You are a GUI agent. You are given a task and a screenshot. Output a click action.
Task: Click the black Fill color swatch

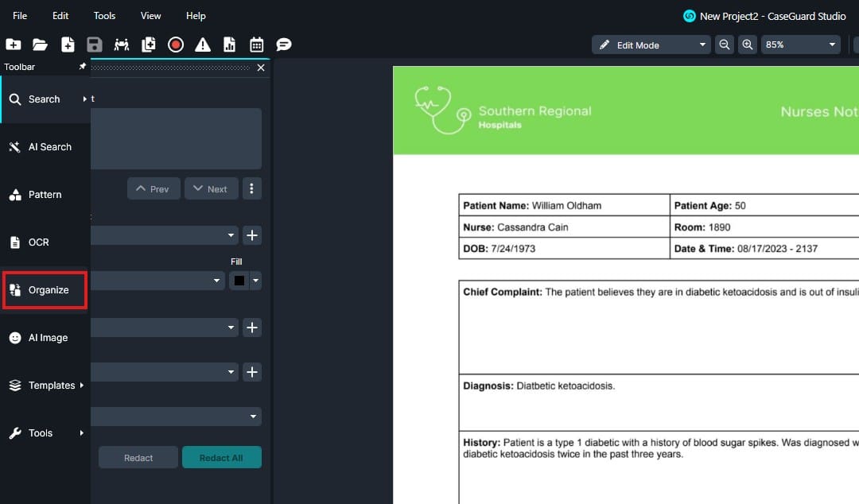pyautogui.click(x=239, y=281)
